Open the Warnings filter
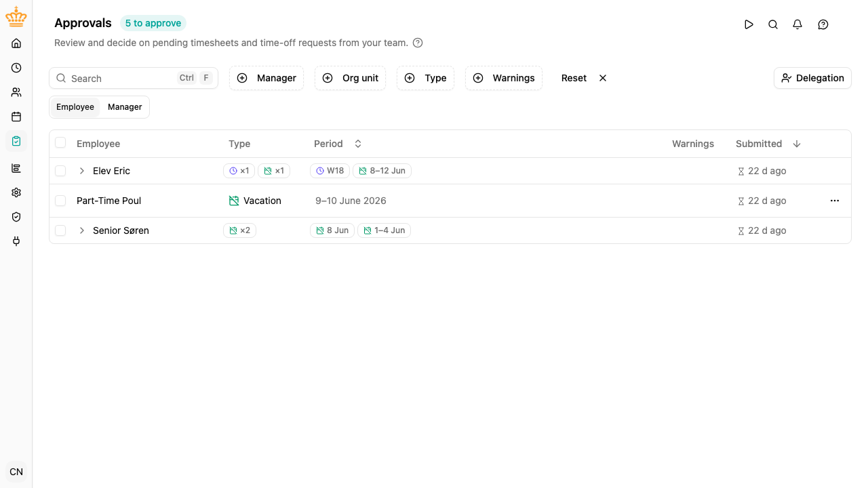Image resolution: width=868 pixels, height=488 pixels. coord(504,78)
